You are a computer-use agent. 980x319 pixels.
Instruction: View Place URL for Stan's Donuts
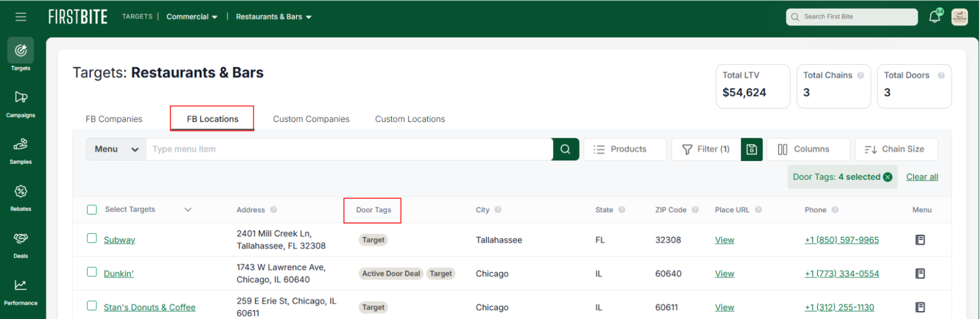click(x=724, y=307)
